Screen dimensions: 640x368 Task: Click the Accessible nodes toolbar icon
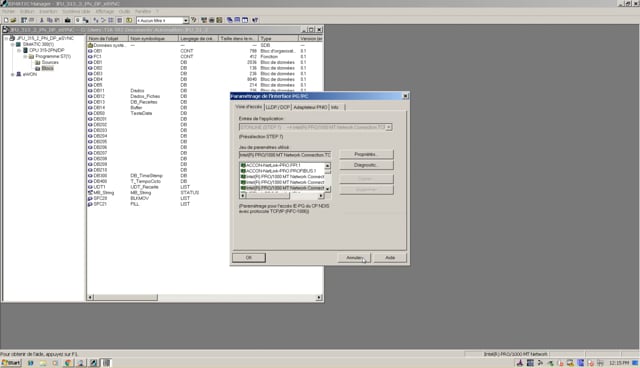24,20
